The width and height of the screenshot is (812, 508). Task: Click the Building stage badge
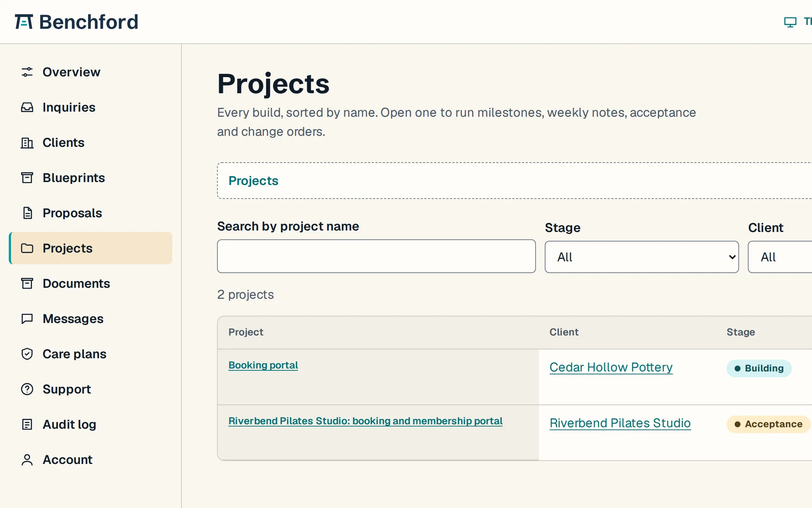[x=759, y=368]
